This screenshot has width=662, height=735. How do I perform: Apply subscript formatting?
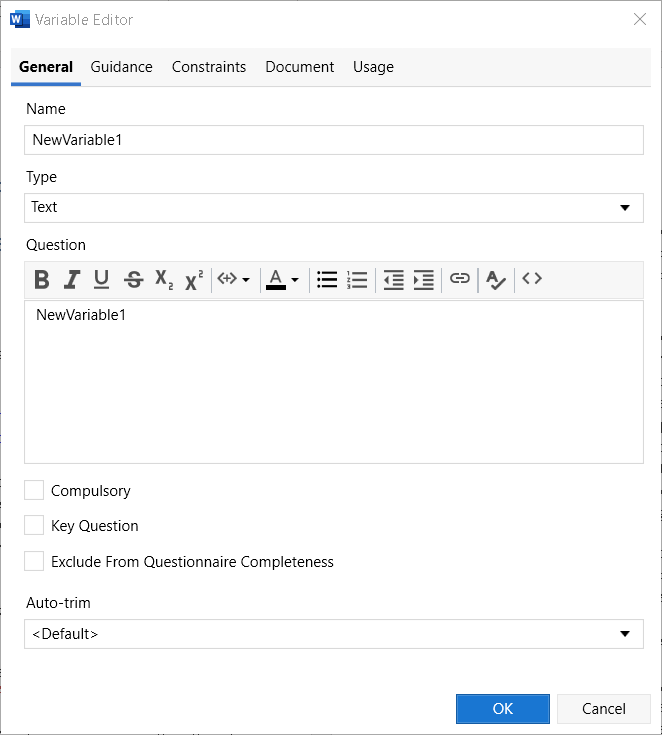[164, 279]
